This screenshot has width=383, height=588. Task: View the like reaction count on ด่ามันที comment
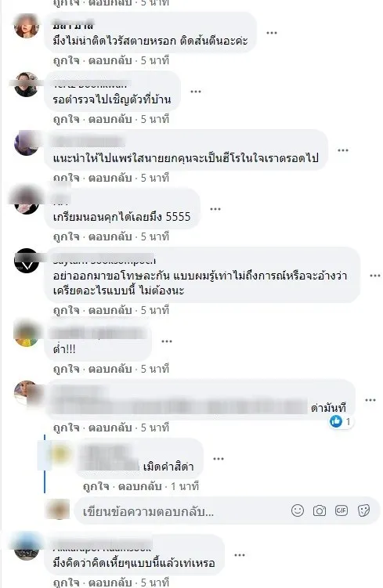click(341, 421)
